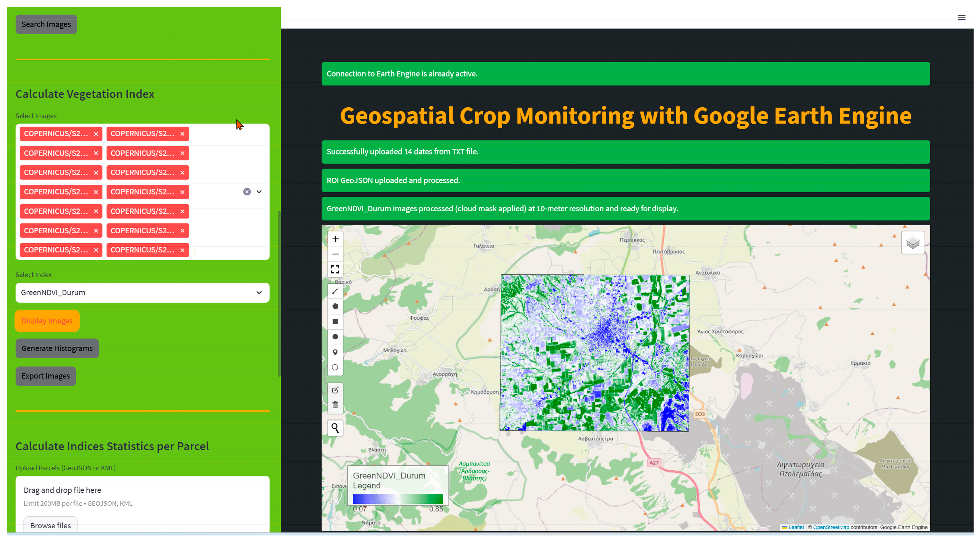Screen dimensions: 980x541
Task: Select the draw marker tool
Action: [335, 352]
